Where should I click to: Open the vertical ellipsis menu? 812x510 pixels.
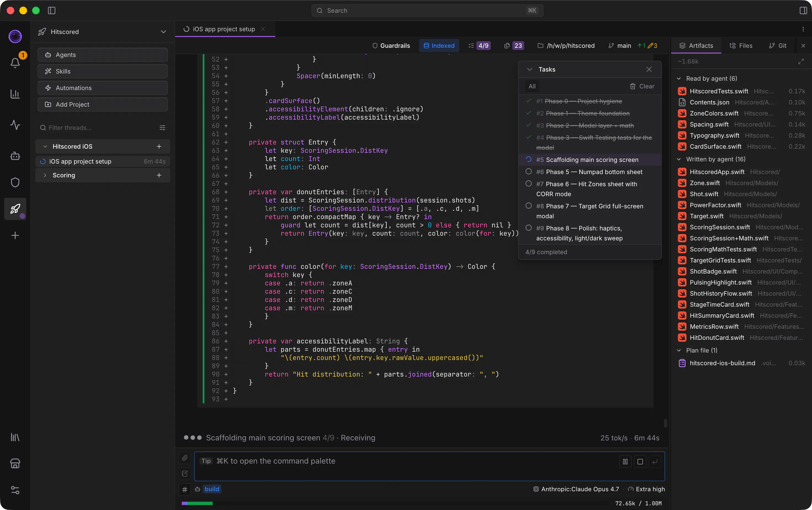(803, 29)
